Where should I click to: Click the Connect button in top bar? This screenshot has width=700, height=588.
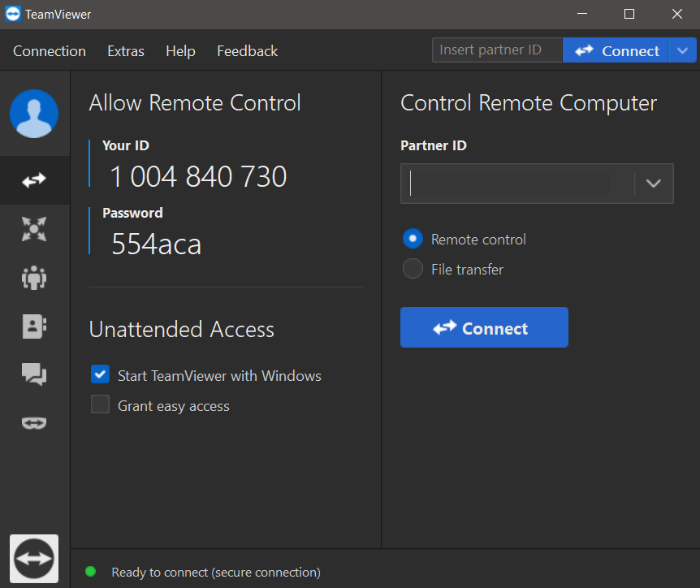[616, 50]
